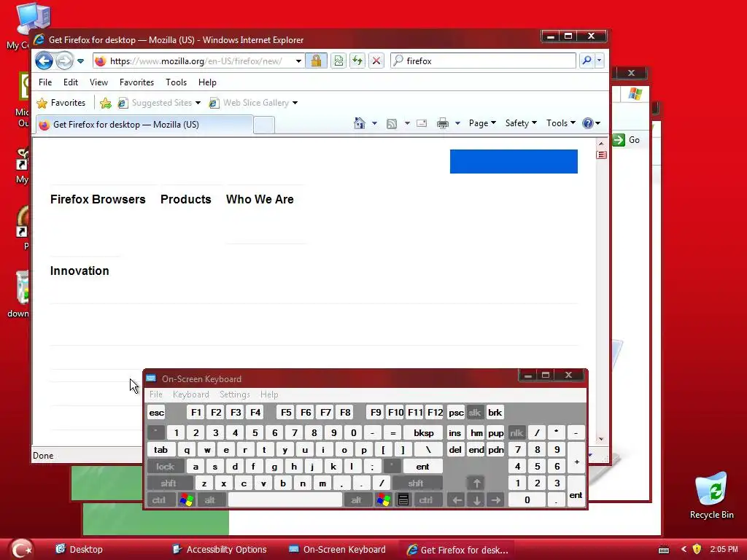Click the Firefox Browsers link
The height and width of the screenshot is (560, 747).
tap(98, 199)
